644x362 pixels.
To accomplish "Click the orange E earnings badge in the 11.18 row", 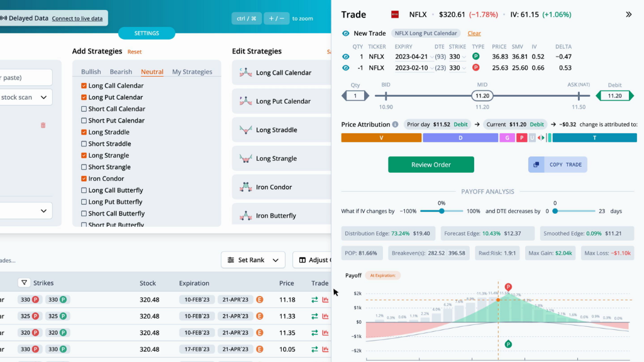I will point(260,300).
